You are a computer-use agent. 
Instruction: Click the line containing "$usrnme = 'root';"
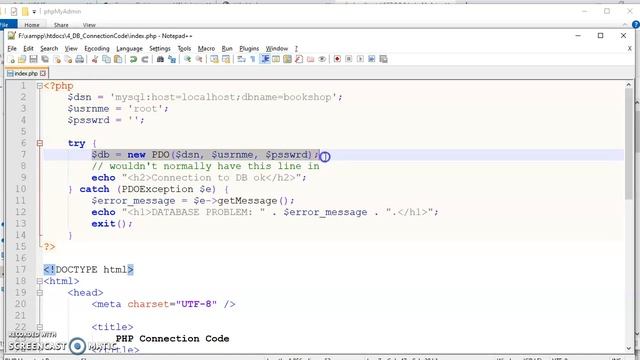(x=118, y=109)
